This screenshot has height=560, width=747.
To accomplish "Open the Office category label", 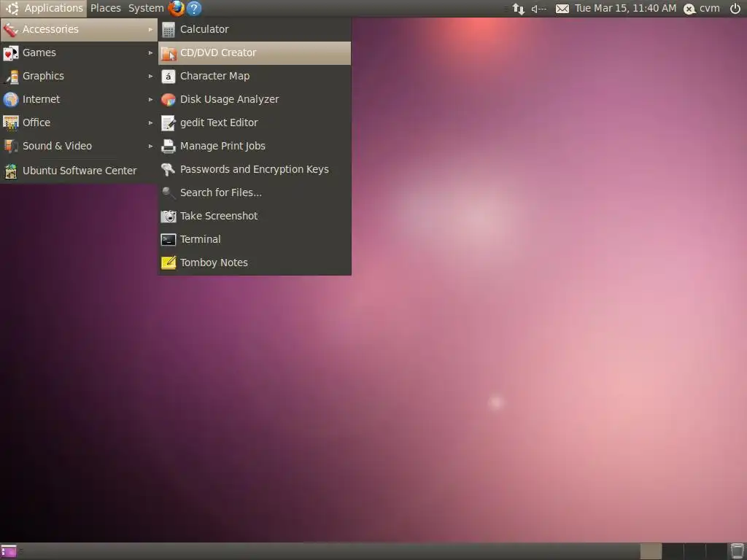I will point(36,122).
